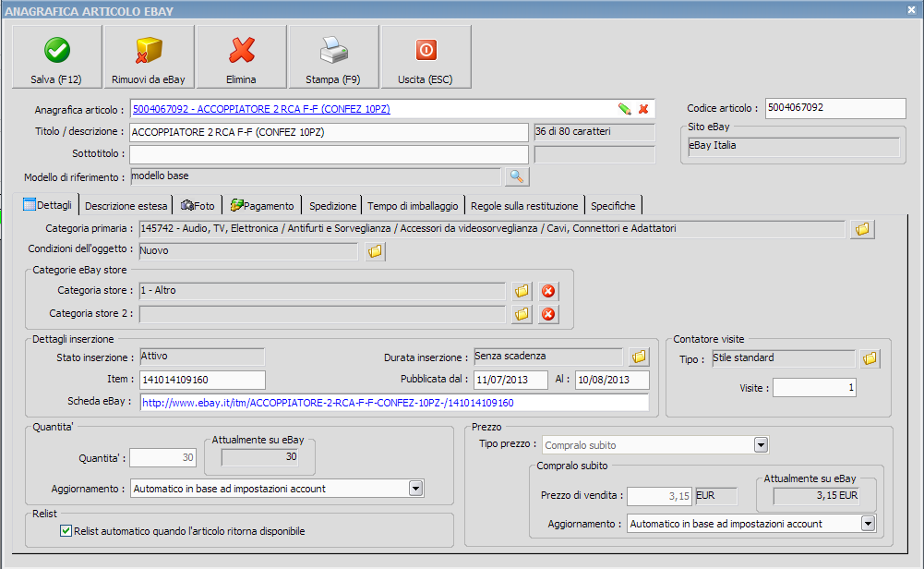Click the pencil edit icon in Anagrafica articolo

tap(625, 109)
